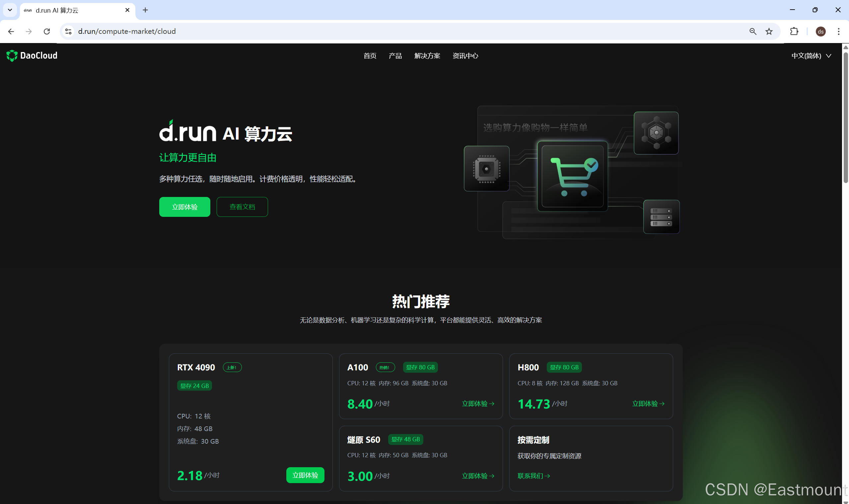Click the 燧原 S60 card title

click(x=364, y=440)
